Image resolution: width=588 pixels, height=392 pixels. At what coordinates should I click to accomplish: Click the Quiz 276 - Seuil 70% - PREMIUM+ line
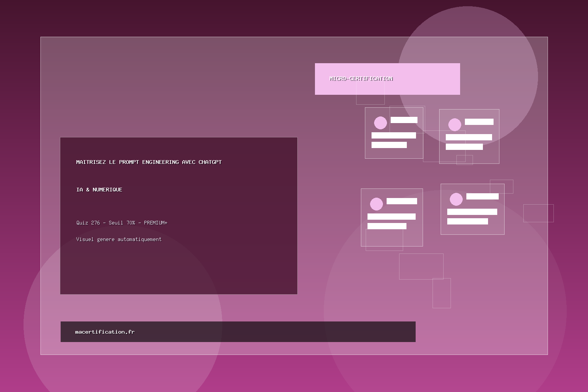coord(122,223)
